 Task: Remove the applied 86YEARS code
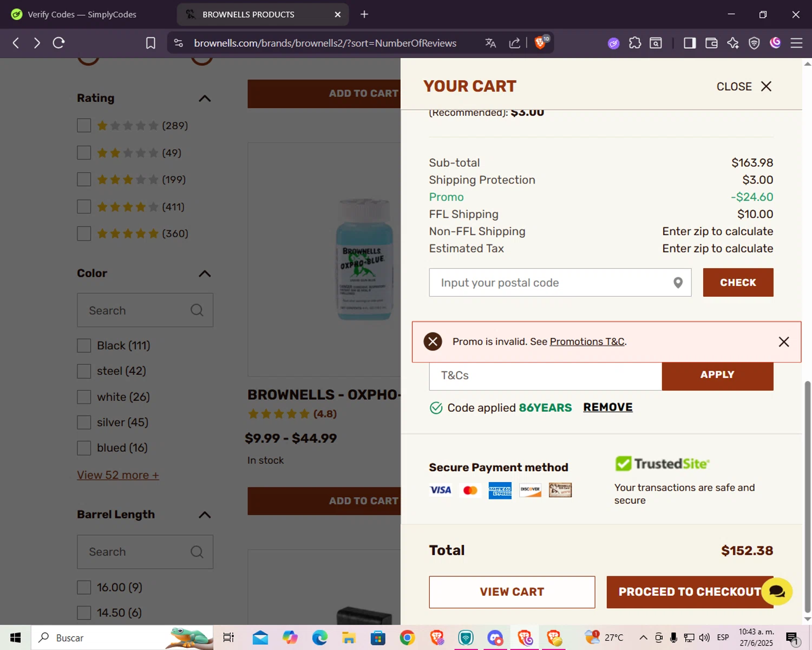(x=607, y=407)
